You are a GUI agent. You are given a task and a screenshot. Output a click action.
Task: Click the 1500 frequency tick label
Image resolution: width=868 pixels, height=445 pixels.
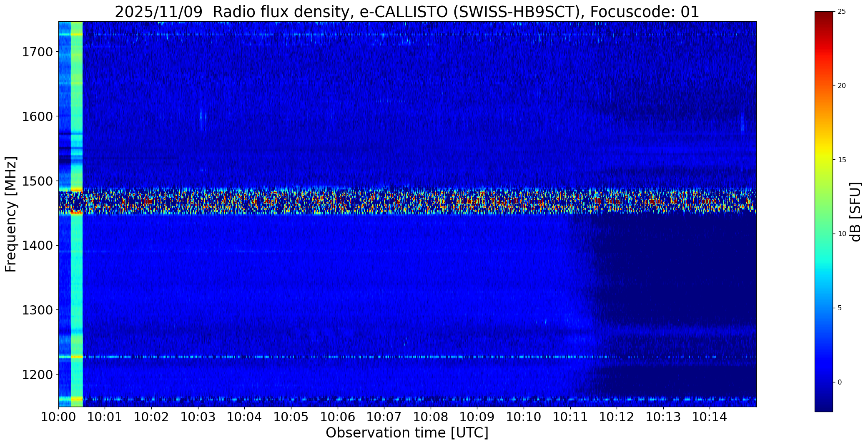point(37,181)
